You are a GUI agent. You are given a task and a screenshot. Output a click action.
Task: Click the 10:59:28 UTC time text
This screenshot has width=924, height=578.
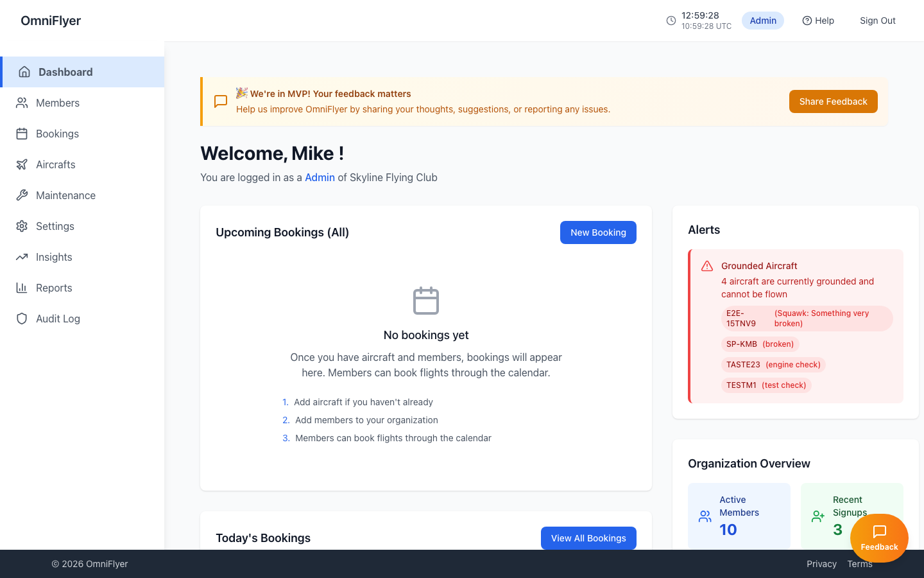706,26
